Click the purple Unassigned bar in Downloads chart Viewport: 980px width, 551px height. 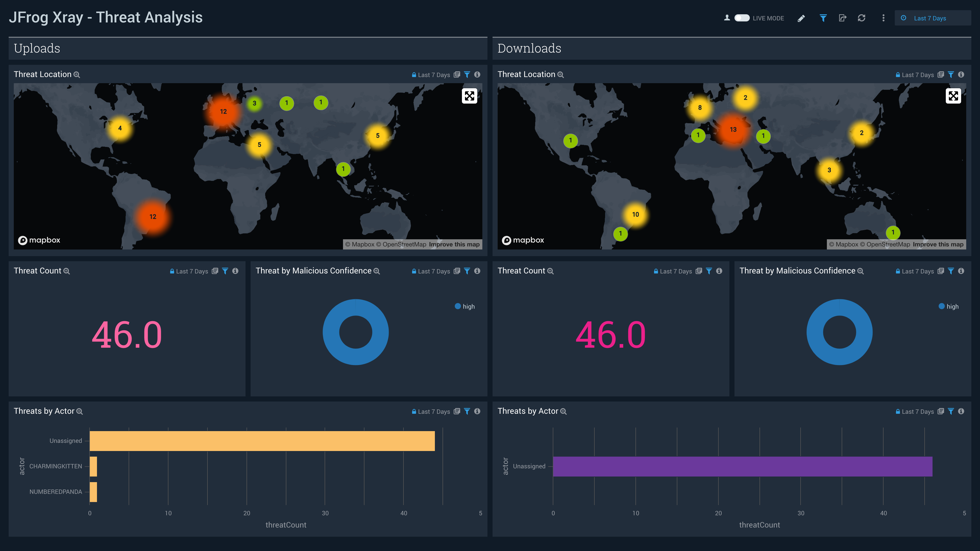point(742,466)
